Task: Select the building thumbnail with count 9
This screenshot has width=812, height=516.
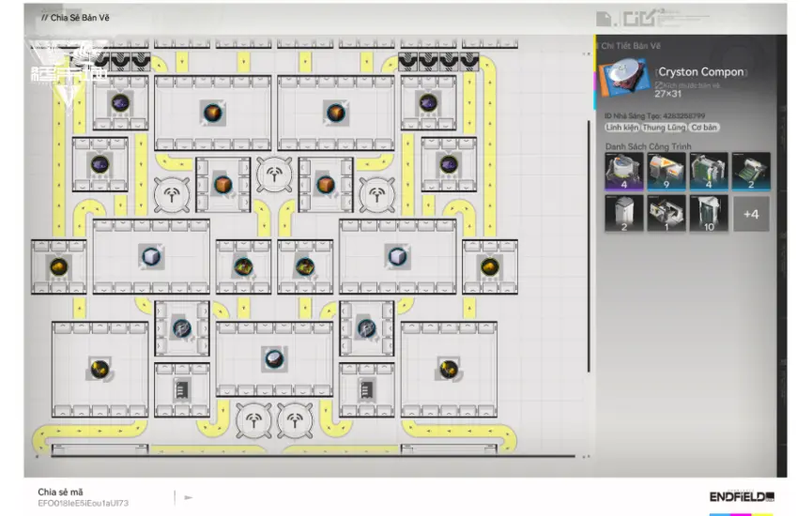Action: 666,172
